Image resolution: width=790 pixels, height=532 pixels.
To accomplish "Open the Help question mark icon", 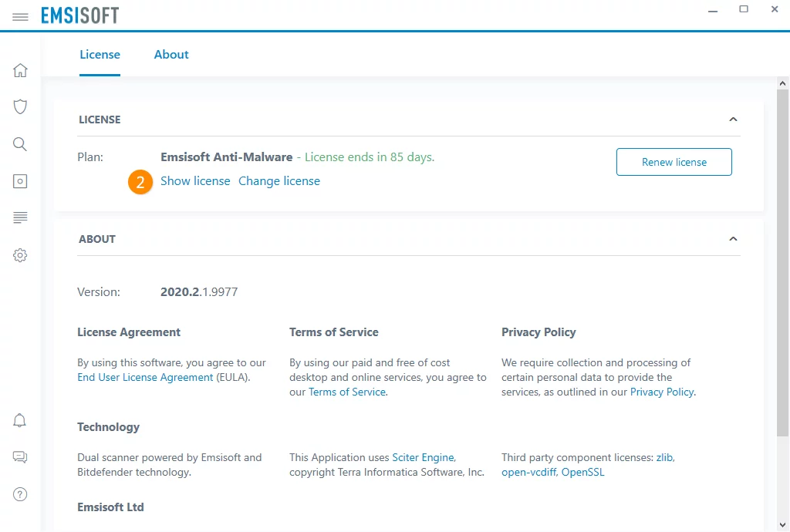I will (x=20, y=494).
